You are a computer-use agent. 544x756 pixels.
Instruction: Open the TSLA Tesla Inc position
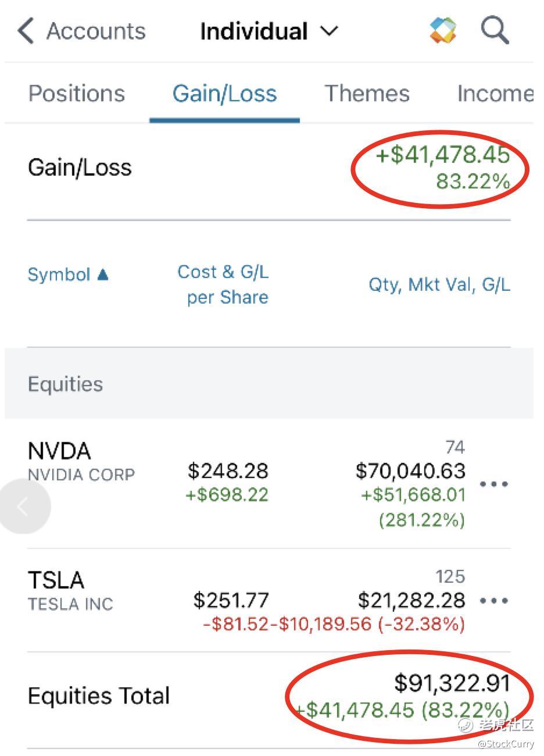click(70, 590)
